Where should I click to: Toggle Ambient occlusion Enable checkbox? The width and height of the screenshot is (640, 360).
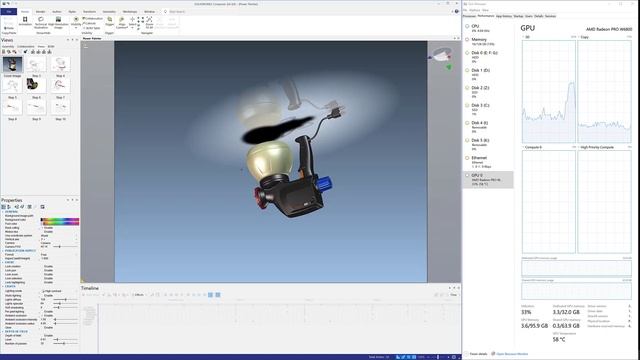coord(42,316)
